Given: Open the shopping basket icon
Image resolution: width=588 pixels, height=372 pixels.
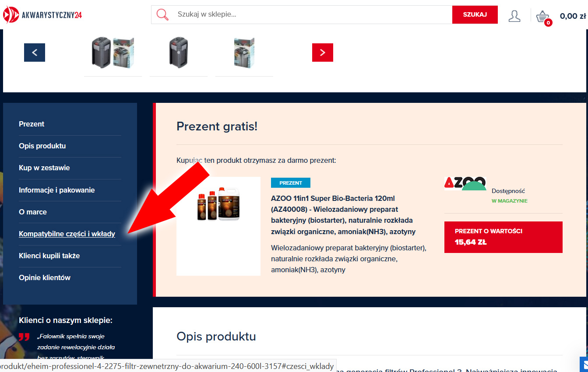Looking at the screenshot, I should point(543,17).
